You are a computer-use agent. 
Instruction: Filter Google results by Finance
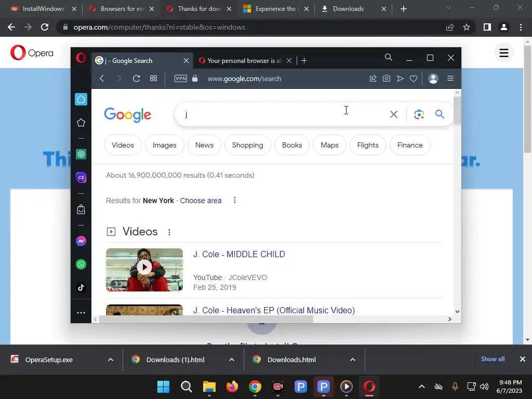(x=410, y=145)
